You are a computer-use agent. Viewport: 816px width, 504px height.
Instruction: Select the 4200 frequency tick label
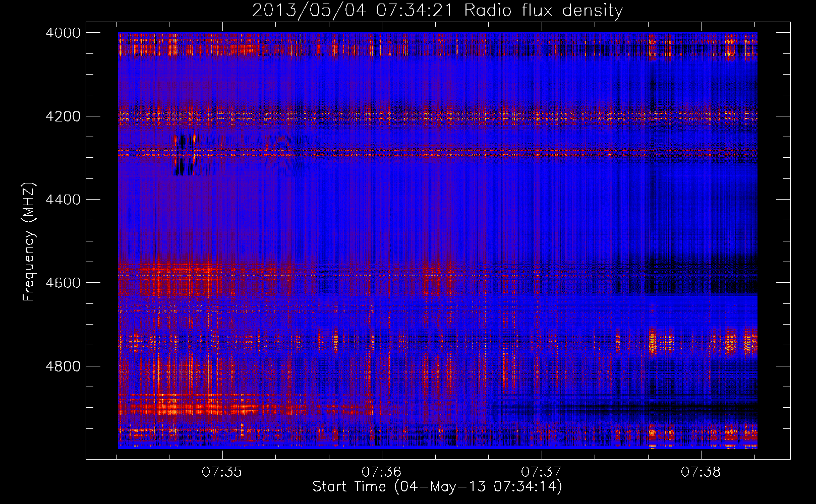click(x=63, y=116)
